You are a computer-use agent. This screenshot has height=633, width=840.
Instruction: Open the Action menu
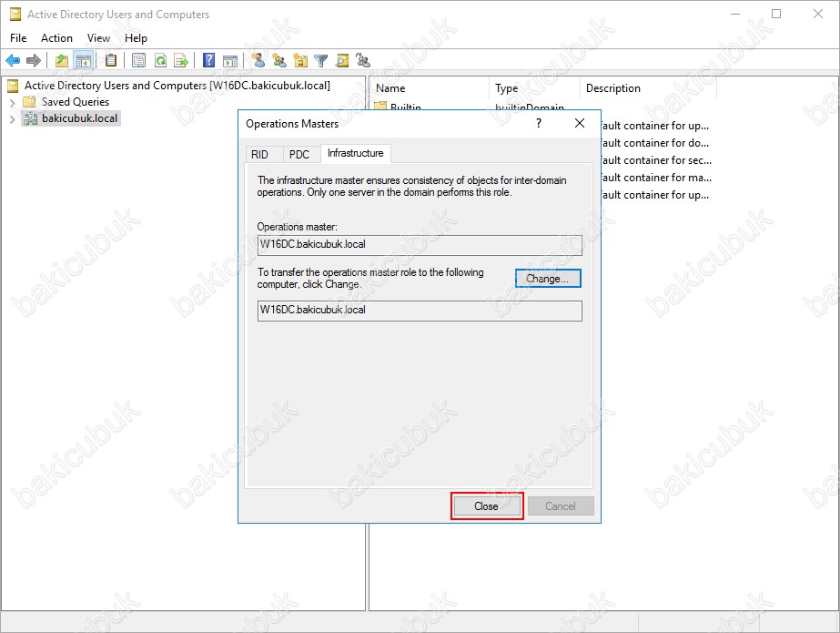[x=56, y=38]
